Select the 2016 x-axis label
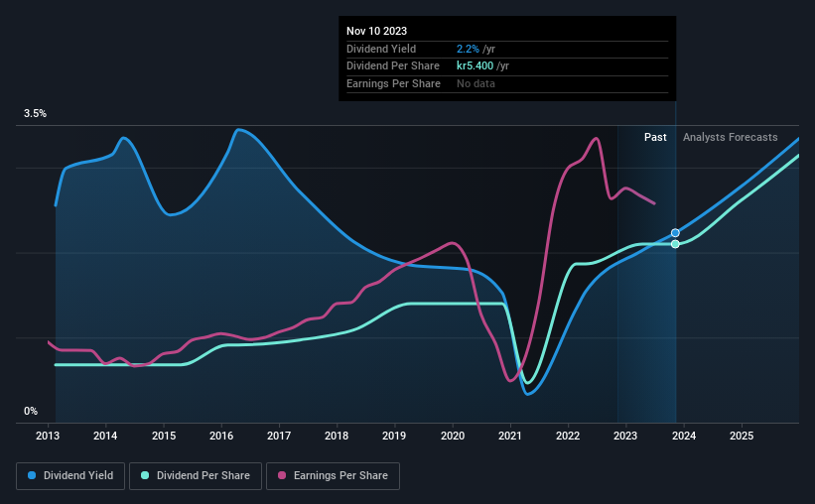The width and height of the screenshot is (815, 504). [x=221, y=436]
